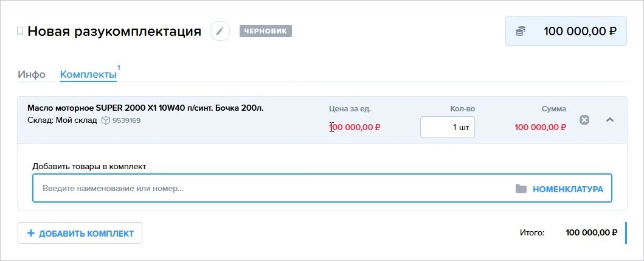Collapse the kit row with the chevron
The width and height of the screenshot is (644, 261).
[x=610, y=120]
